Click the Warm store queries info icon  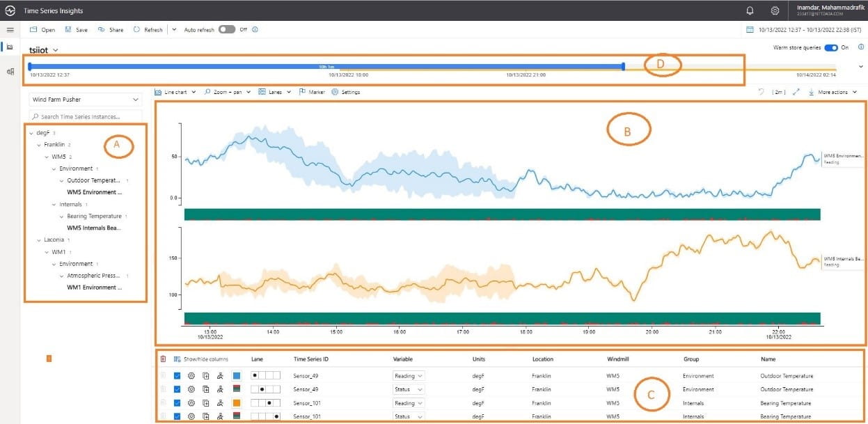pyautogui.click(x=861, y=47)
